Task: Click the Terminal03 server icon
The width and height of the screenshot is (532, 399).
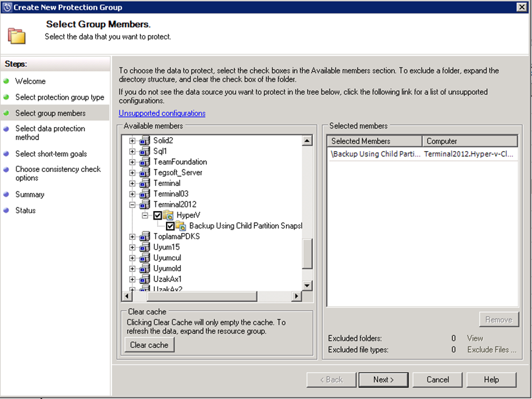Action: [145, 194]
